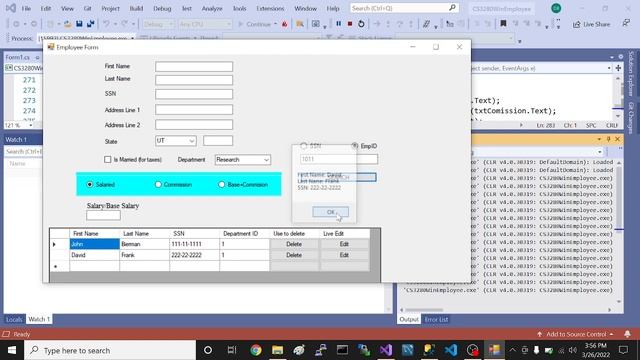Screen dimensions: 640x360
Task: Restart debugging with the circular arrow icon
Action: 361,24
